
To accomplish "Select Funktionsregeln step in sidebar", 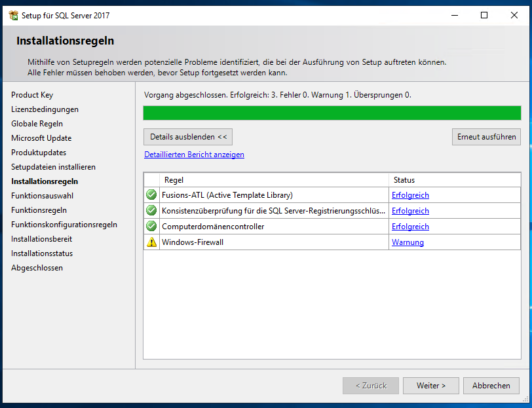I will click(x=39, y=210).
